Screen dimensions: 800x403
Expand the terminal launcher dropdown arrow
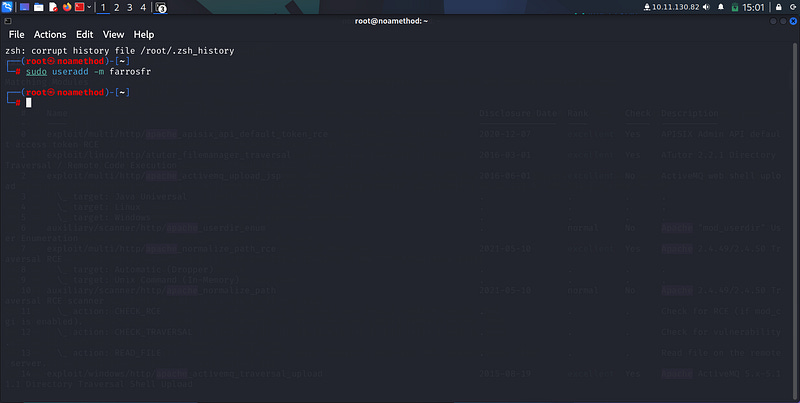click(89, 7)
